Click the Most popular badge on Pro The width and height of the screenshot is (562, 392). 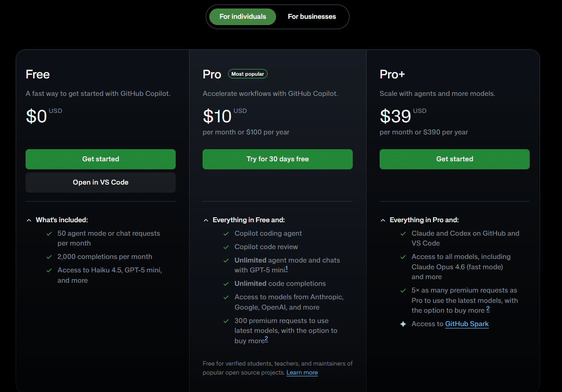[x=247, y=73]
